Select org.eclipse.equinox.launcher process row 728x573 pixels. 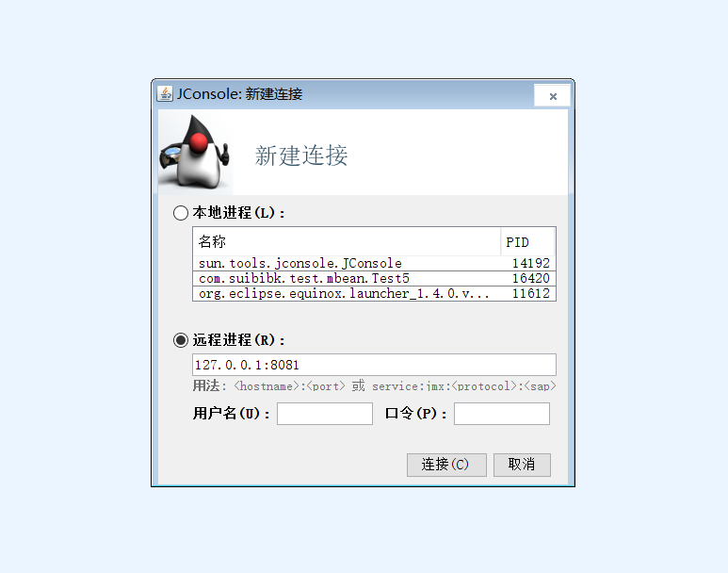pyautogui.click(x=374, y=293)
